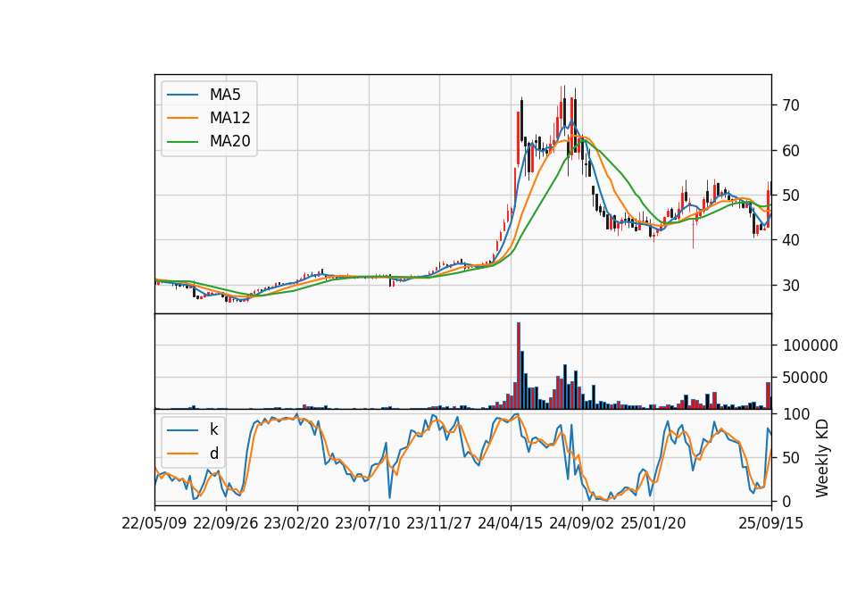Click the 24/09/02 date label

tap(581, 523)
